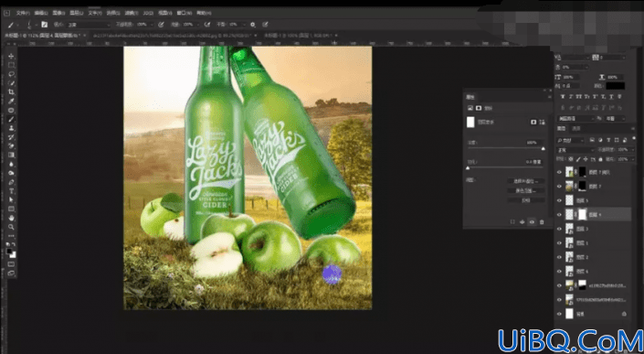Screen dimensions: 644x354
Task: Apply mask icon in Properties panel
Action: point(523,222)
